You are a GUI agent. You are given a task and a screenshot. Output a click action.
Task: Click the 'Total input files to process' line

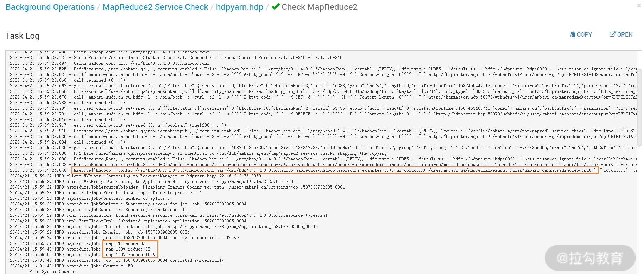(x=106, y=193)
